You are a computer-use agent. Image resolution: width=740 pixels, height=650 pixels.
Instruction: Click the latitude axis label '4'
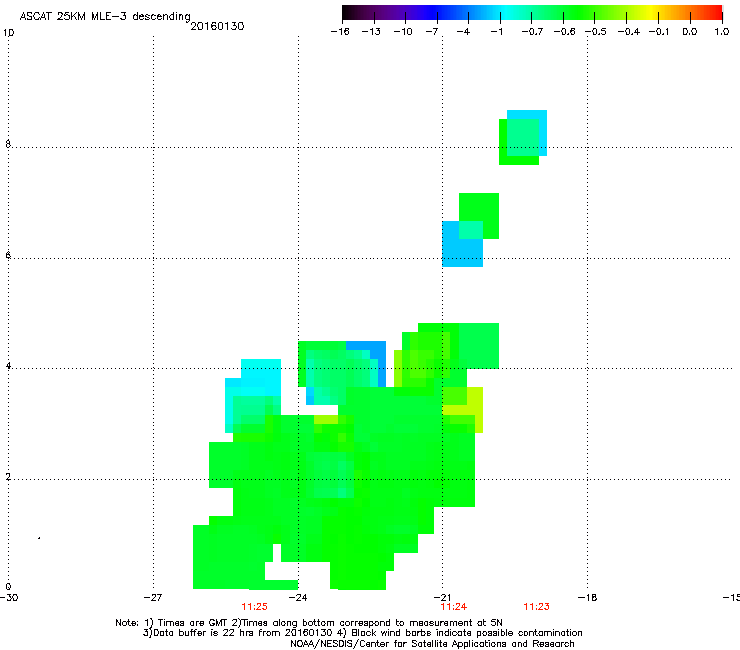point(8,365)
